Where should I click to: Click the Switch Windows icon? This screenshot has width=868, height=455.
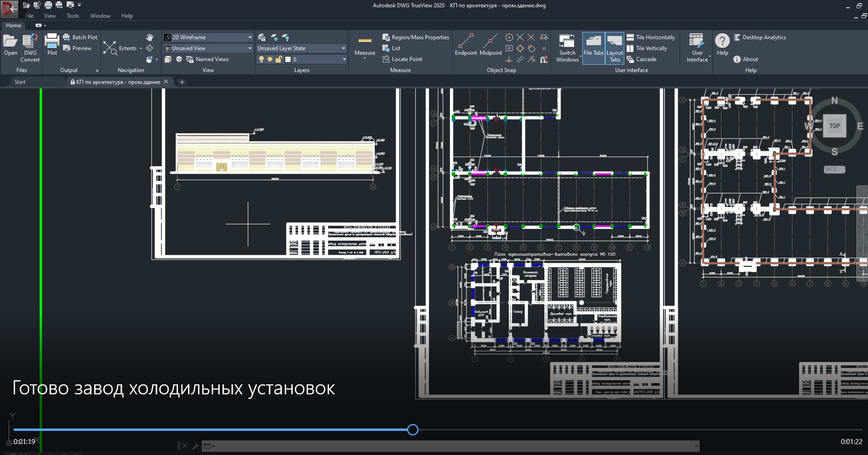(567, 42)
